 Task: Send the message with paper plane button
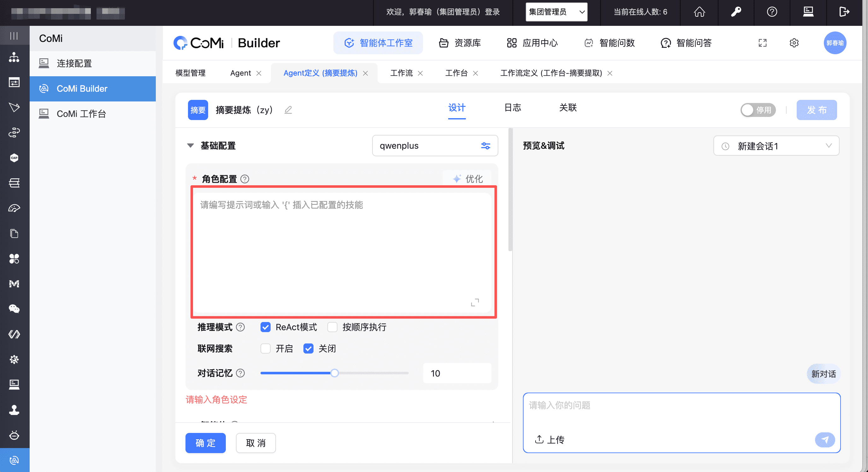pyautogui.click(x=825, y=440)
